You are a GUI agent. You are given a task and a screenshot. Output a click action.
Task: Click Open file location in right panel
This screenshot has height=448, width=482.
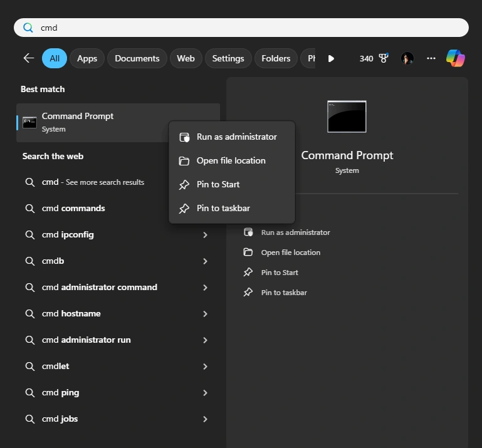pos(290,253)
